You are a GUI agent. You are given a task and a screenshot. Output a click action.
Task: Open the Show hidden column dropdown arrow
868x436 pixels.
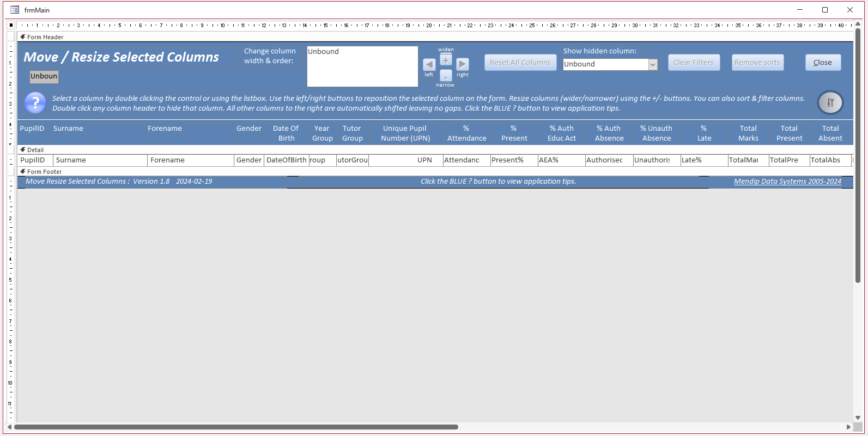653,64
